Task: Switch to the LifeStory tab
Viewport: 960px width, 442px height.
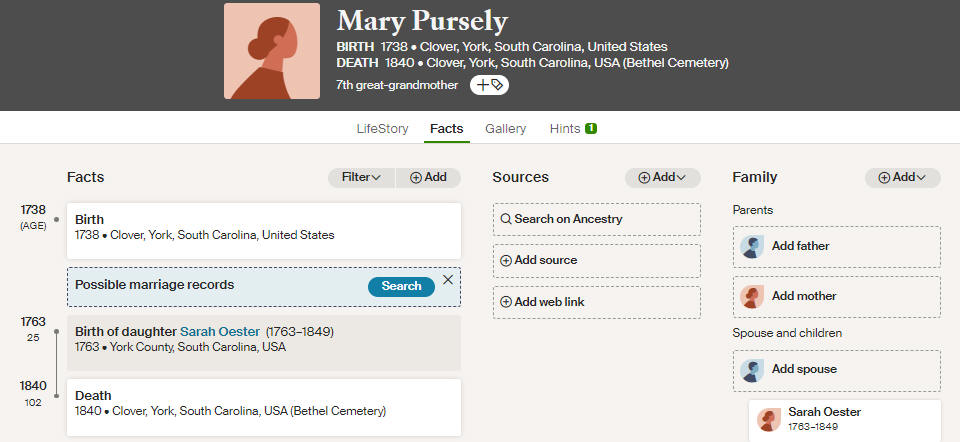Action: click(x=383, y=129)
